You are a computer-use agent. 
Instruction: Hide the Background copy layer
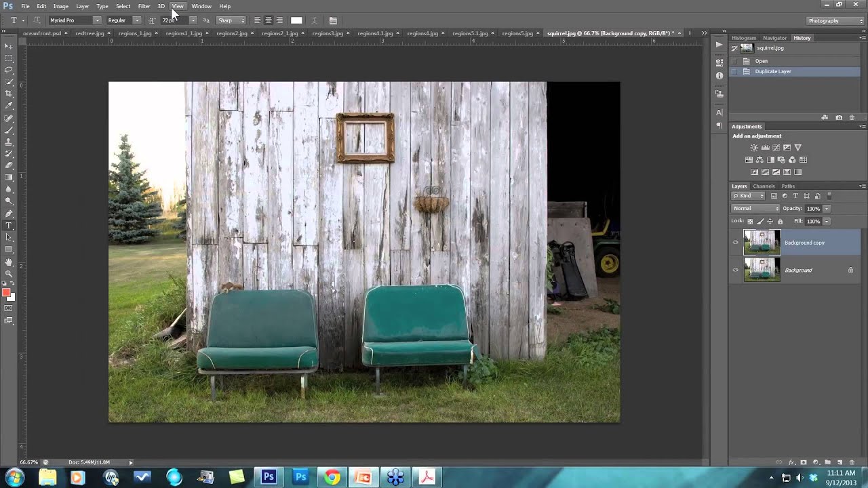(x=735, y=243)
